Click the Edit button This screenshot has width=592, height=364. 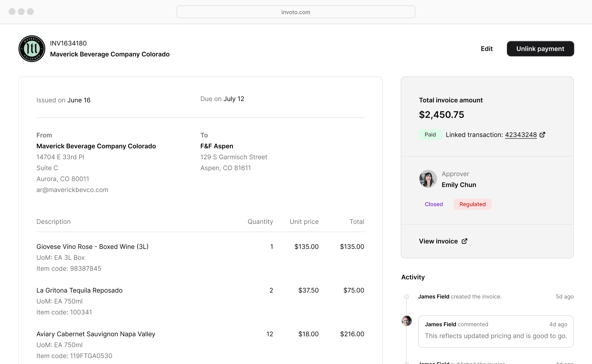[487, 49]
